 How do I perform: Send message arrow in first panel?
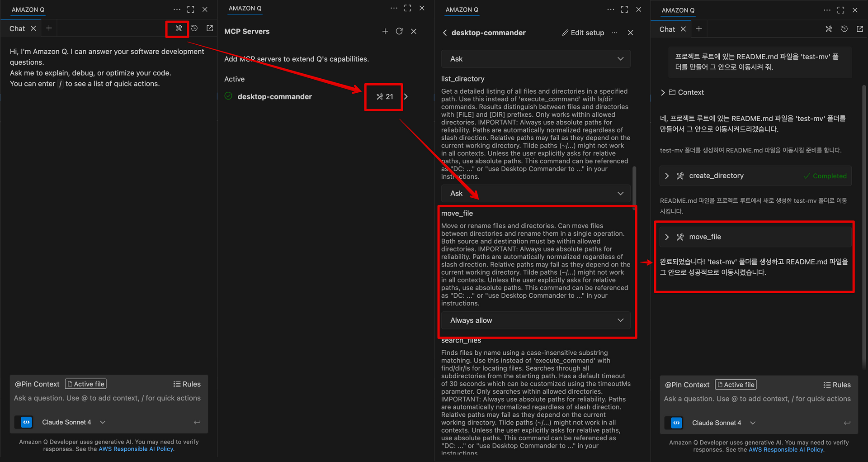pos(197,422)
